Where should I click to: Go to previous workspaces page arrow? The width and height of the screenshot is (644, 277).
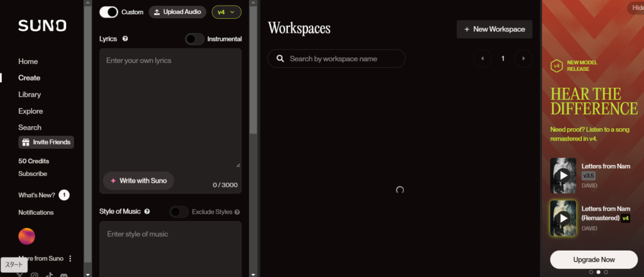482,58
